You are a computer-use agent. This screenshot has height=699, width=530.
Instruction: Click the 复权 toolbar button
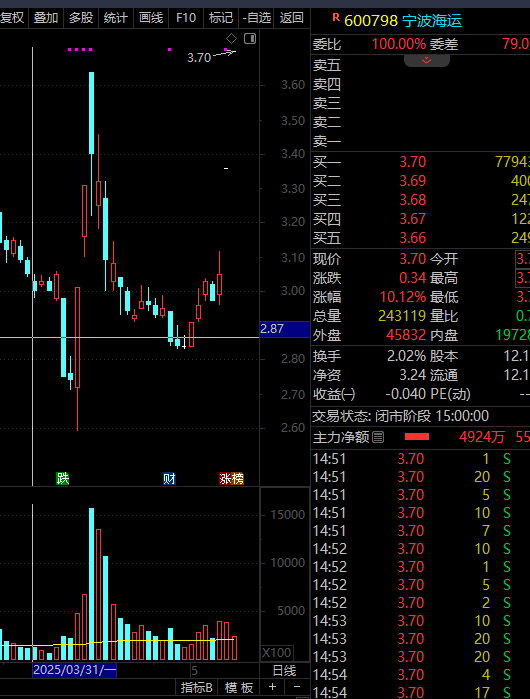[12, 18]
